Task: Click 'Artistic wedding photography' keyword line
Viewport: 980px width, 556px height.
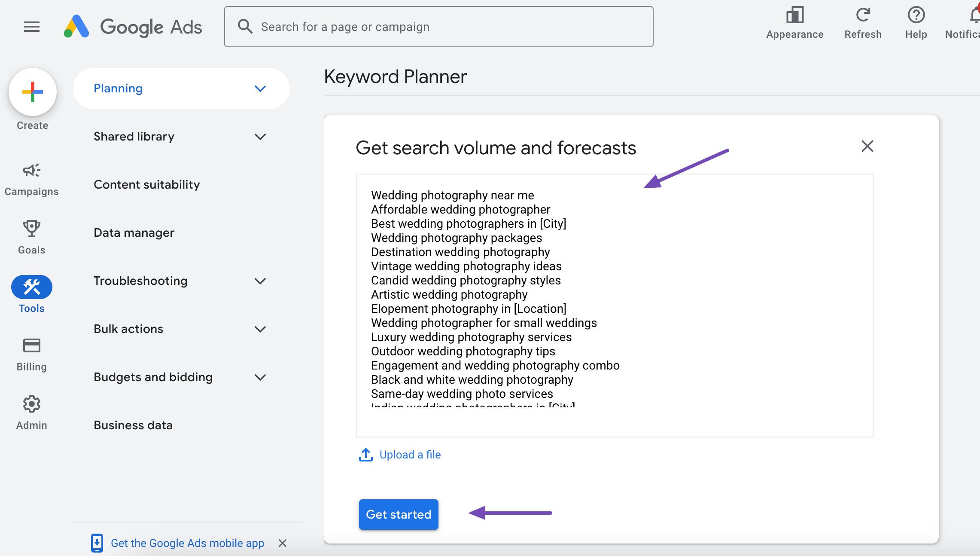Action: 449,295
